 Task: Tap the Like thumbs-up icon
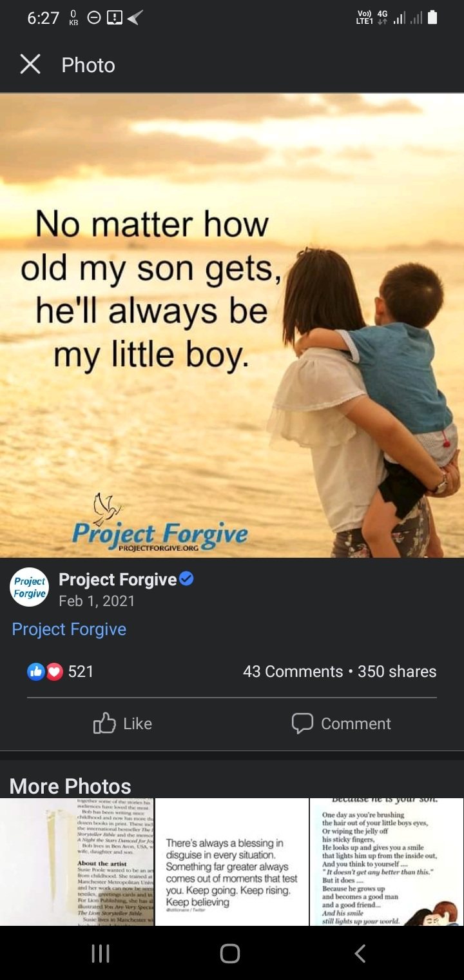pyautogui.click(x=104, y=723)
